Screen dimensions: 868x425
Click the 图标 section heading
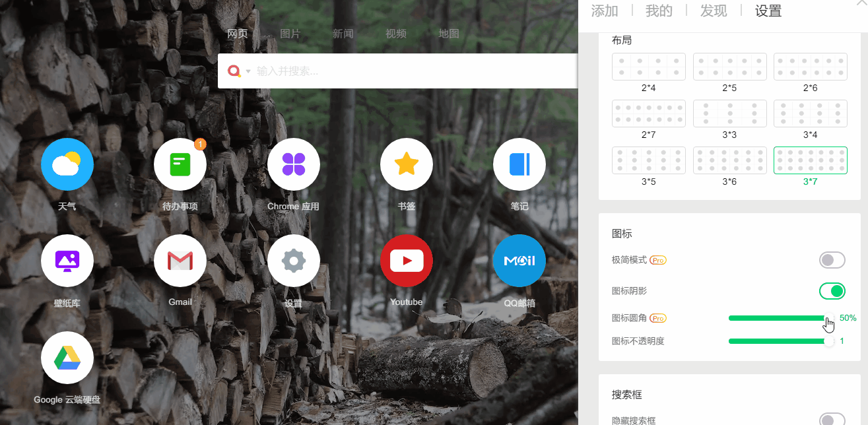tap(622, 234)
